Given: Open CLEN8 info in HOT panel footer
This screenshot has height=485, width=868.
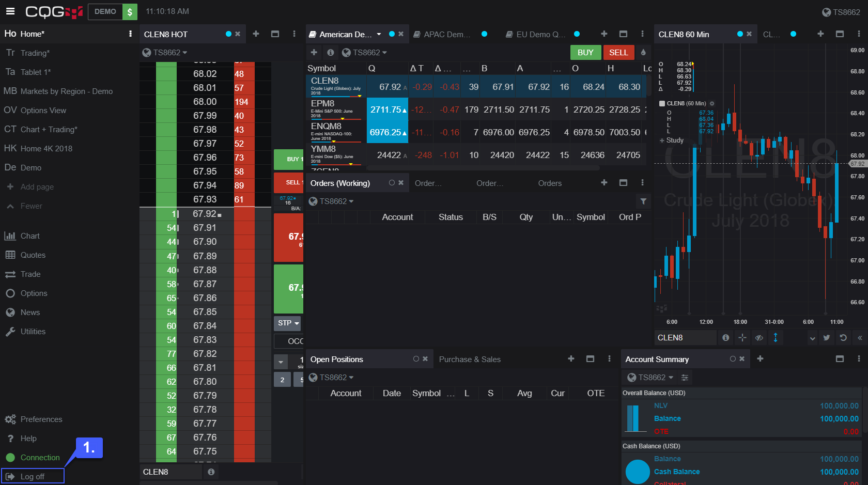Looking at the screenshot, I should (211, 472).
